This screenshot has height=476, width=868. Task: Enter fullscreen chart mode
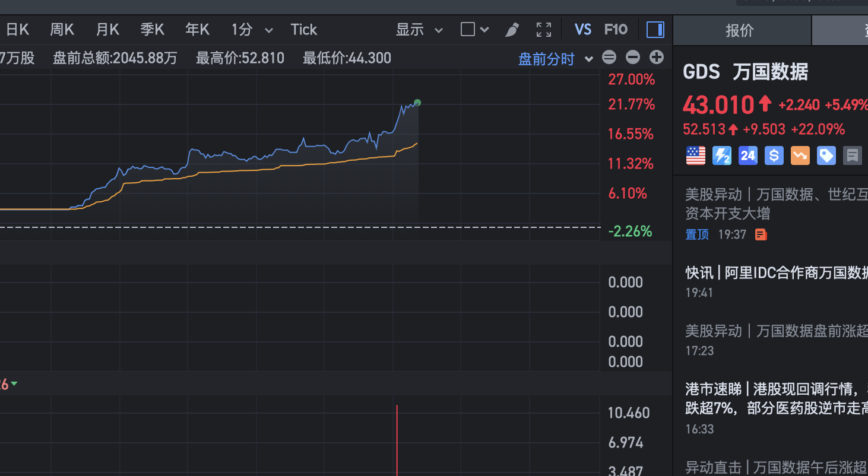[x=544, y=30]
